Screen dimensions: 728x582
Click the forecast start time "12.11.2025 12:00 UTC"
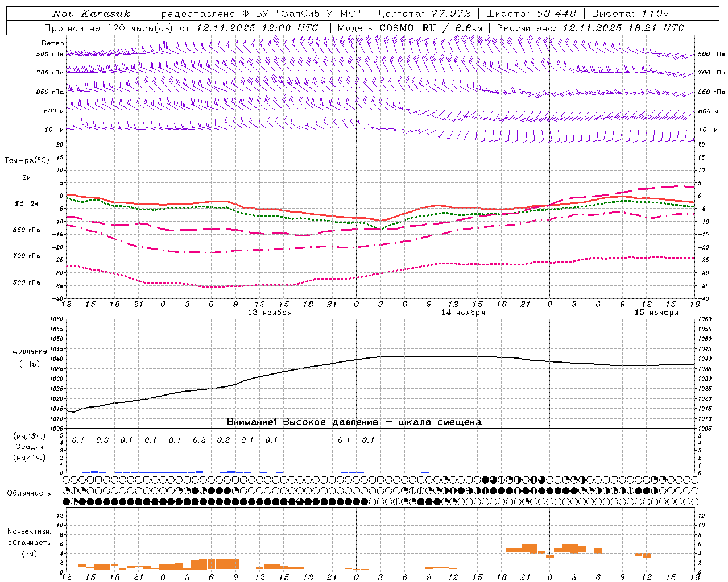pos(257,28)
